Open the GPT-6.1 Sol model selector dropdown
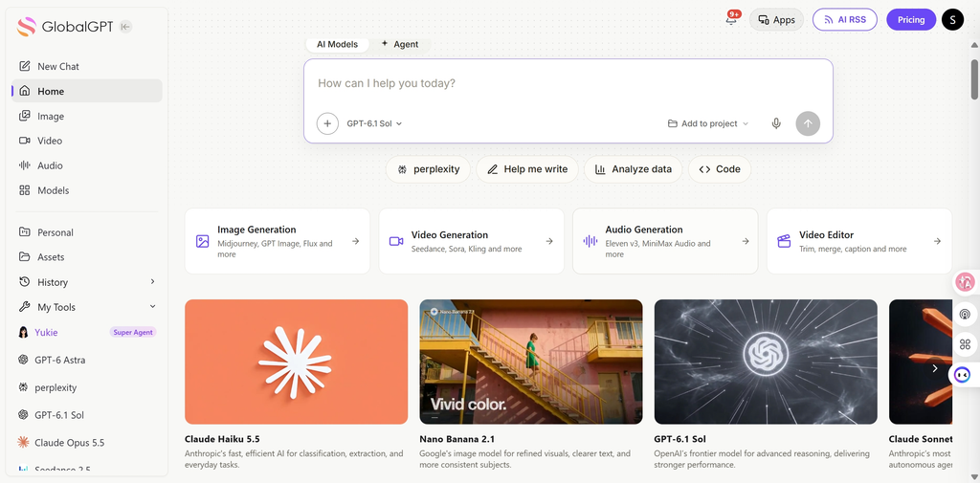980x483 pixels. (x=374, y=123)
